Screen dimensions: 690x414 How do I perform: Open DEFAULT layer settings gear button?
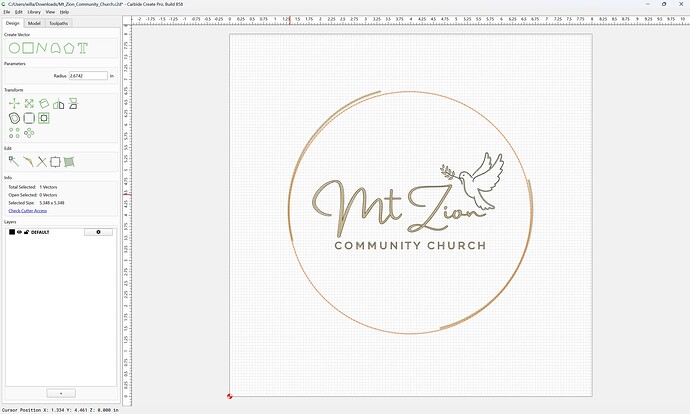point(98,232)
